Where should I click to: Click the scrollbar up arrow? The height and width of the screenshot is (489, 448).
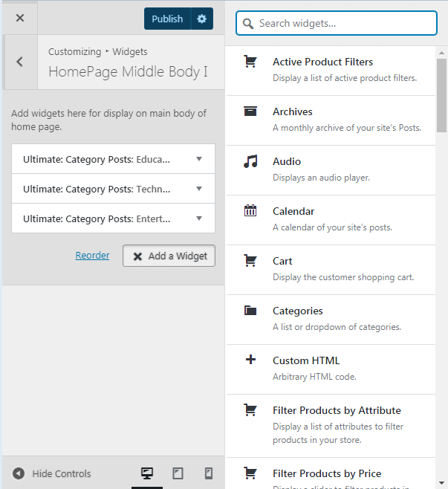point(441,53)
